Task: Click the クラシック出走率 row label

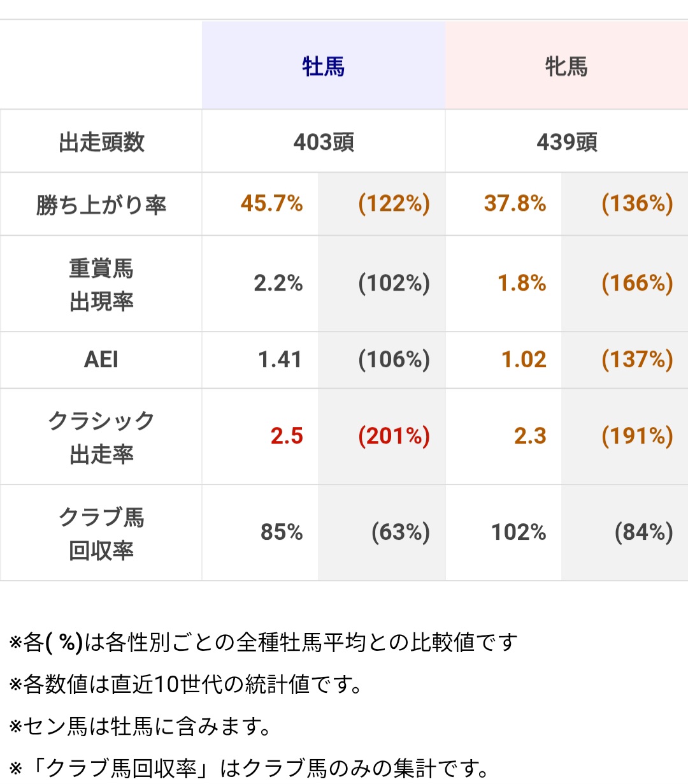Action: coord(101,437)
